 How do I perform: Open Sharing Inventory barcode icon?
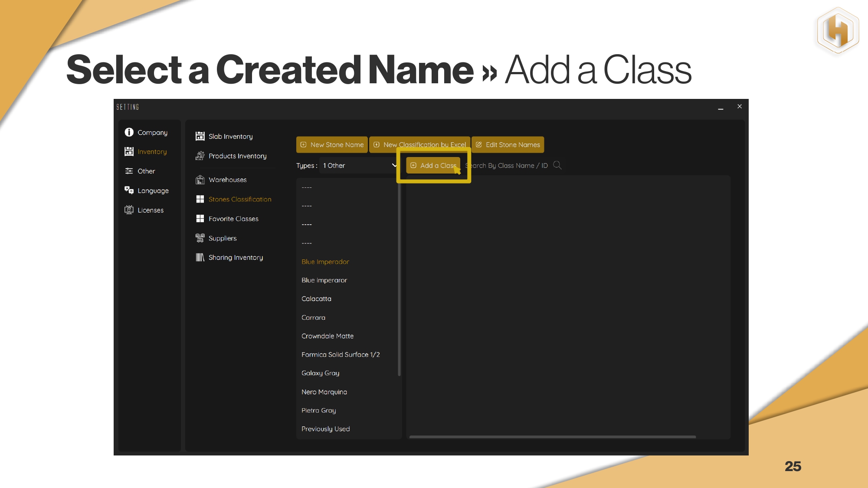[200, 257]
